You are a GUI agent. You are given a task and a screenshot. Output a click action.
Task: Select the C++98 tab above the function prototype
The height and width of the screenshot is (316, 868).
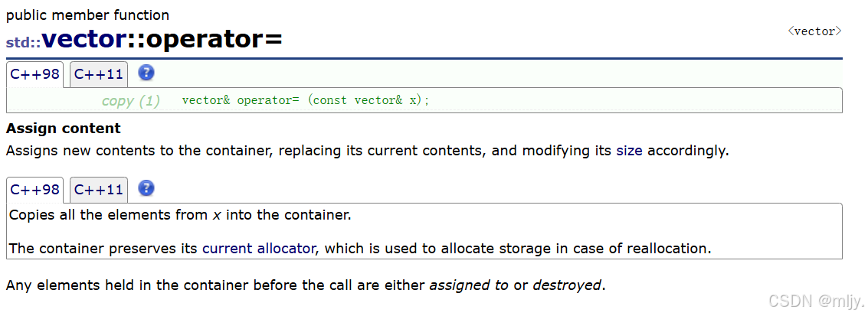[35, 74]
